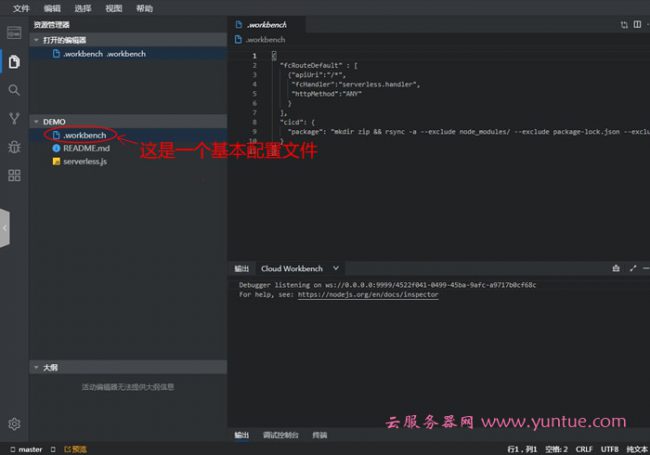Open the Debug bug icon in sidebar
The width and height of the screenshot is (650, 455).
tap(14, 147)
